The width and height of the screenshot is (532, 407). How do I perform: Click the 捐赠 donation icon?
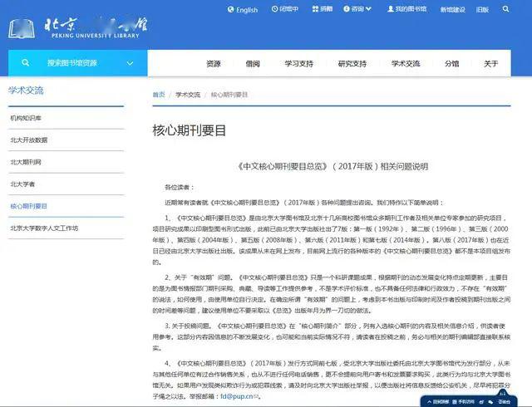click(315, 9)
